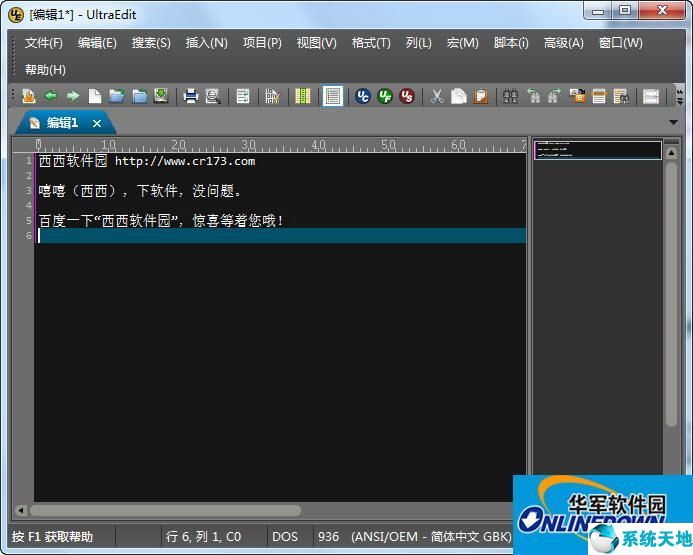Close the 编辑1 tab with X
The image size is (693, 555).
coord(97,124)
